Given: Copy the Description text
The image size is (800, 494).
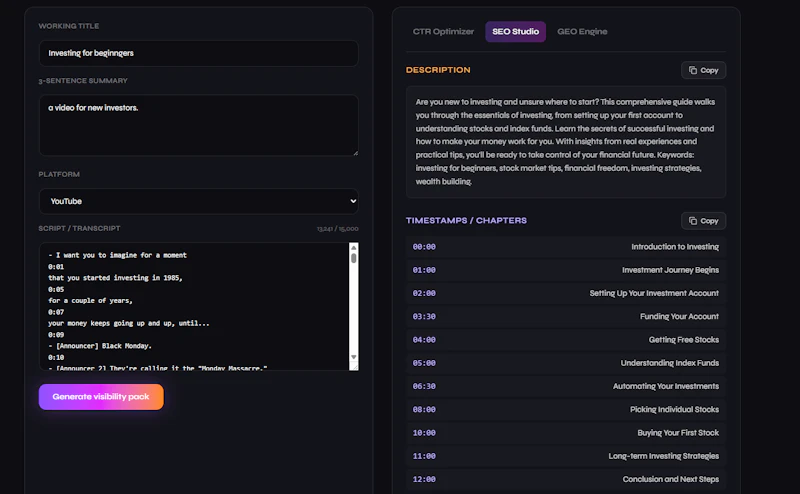Looking at the screenshot, I should 703,70.
